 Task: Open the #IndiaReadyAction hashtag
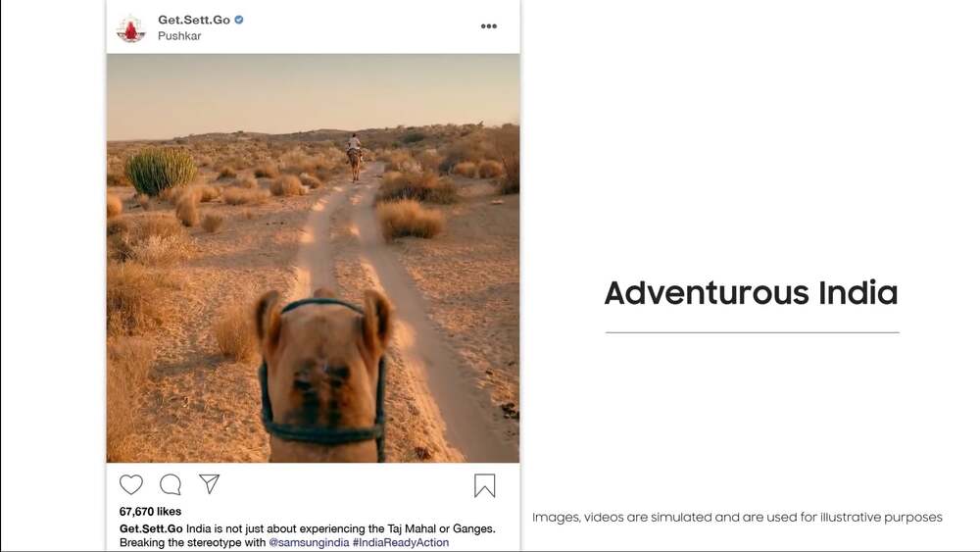401,542
